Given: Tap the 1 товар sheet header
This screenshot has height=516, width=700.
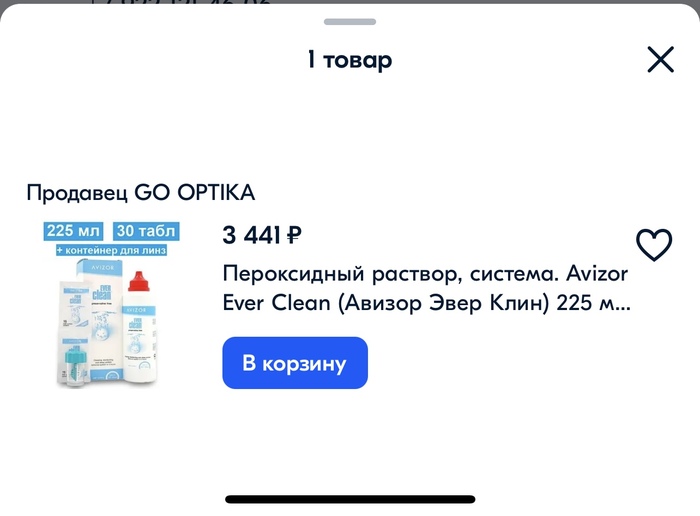Looking at the screenshot, I should pos(350,60).
